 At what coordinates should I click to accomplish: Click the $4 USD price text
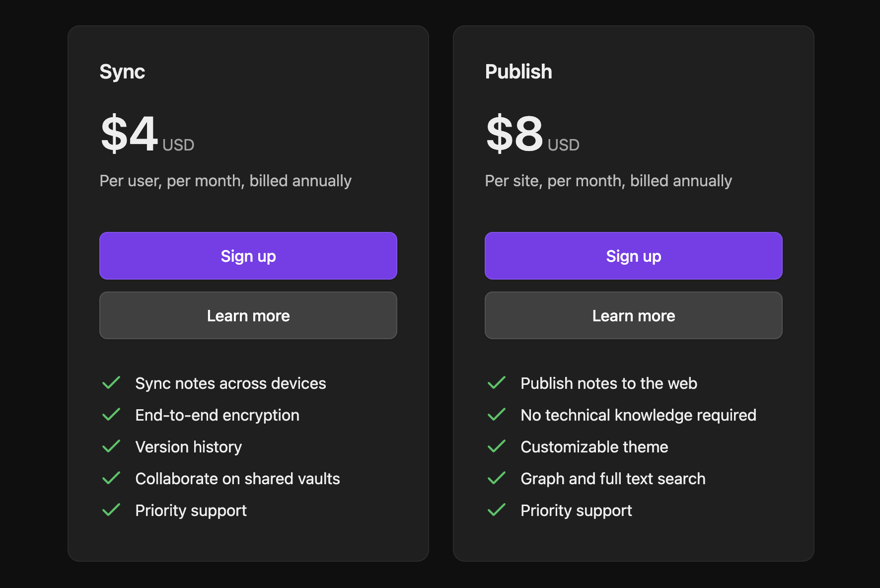pyautogui.click(x=147, y=135)
